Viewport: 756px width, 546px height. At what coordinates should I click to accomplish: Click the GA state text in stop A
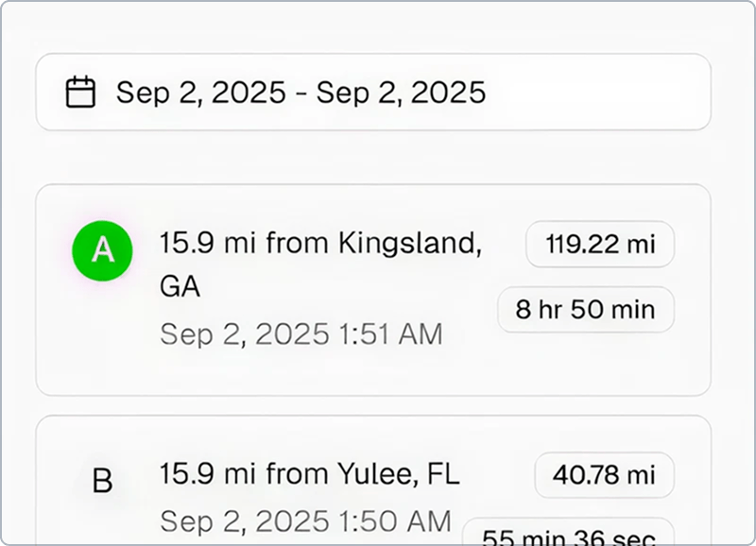tap(180, 287)
